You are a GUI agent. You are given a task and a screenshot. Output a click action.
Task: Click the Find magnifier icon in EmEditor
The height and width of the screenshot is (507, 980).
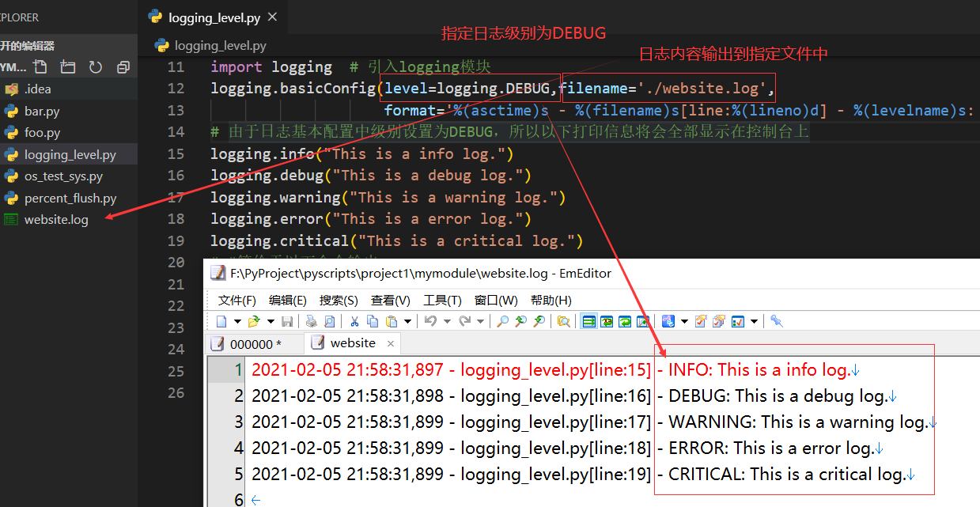pos(502,321)
